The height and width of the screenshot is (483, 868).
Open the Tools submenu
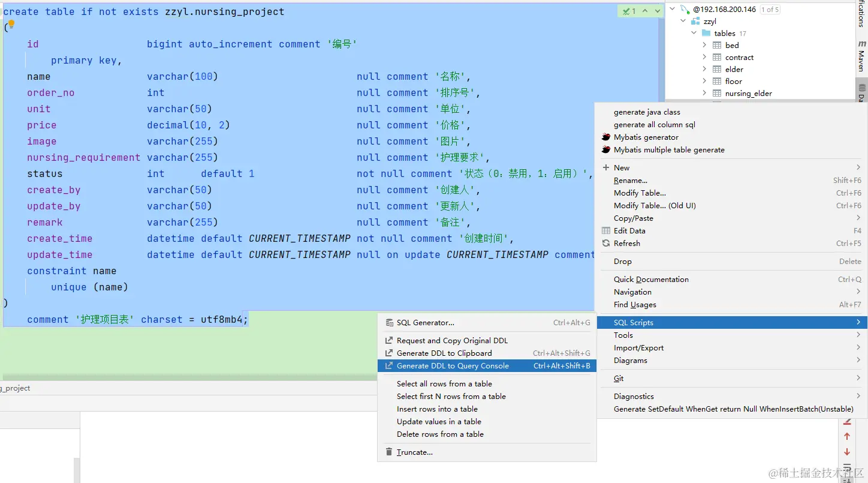[732, 335]
